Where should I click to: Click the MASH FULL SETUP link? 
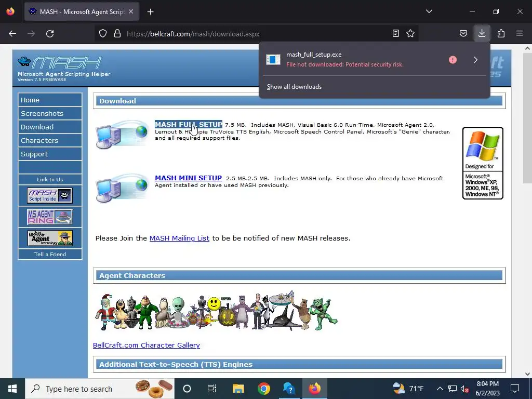(x=189, y=125)
